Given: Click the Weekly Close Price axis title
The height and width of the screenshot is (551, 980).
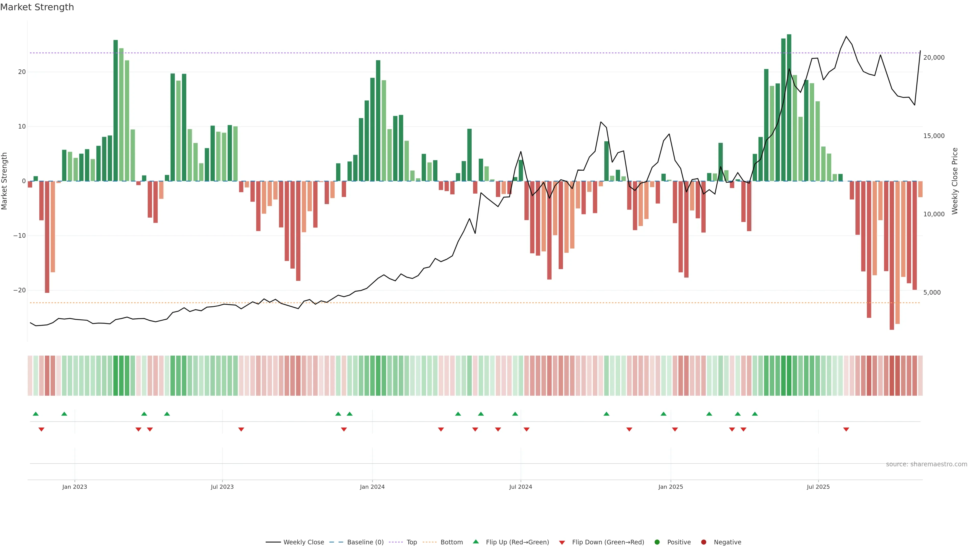Looking at the screenshot, I should coord(955,181).
